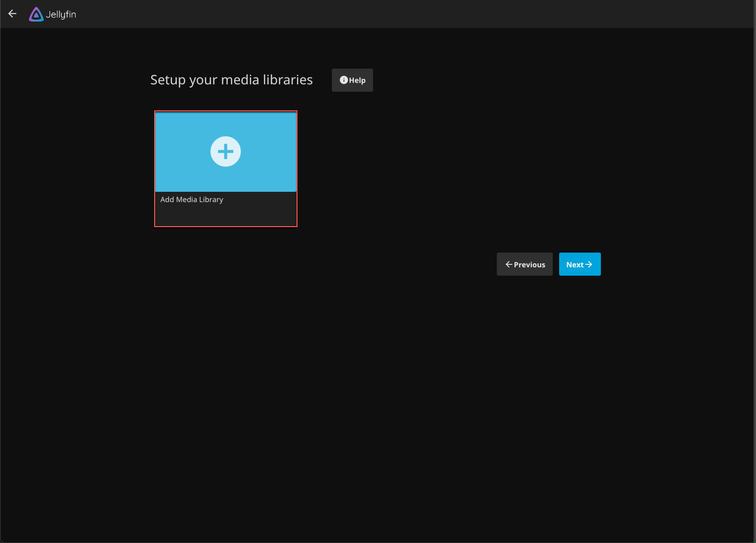Click the dark caption area of the library card
The width and height of the screenshot is (756, 543).
tap(225, 209)
